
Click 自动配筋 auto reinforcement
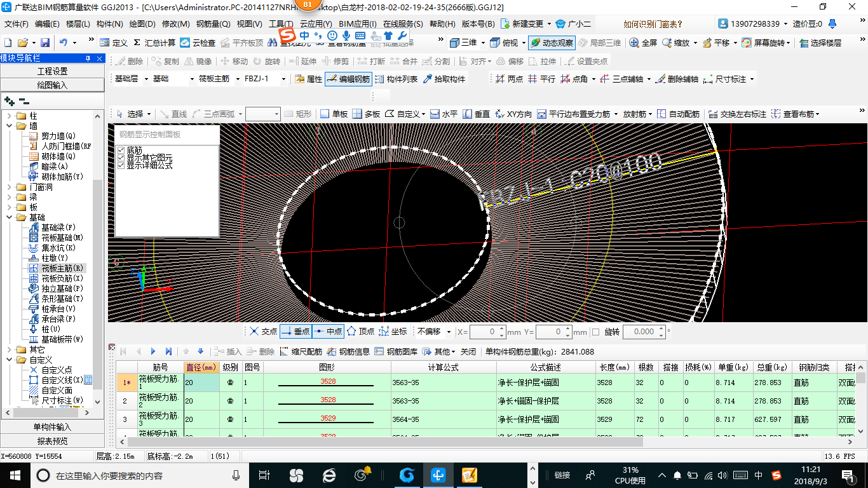pyautogui.click(x=679, y=114)
